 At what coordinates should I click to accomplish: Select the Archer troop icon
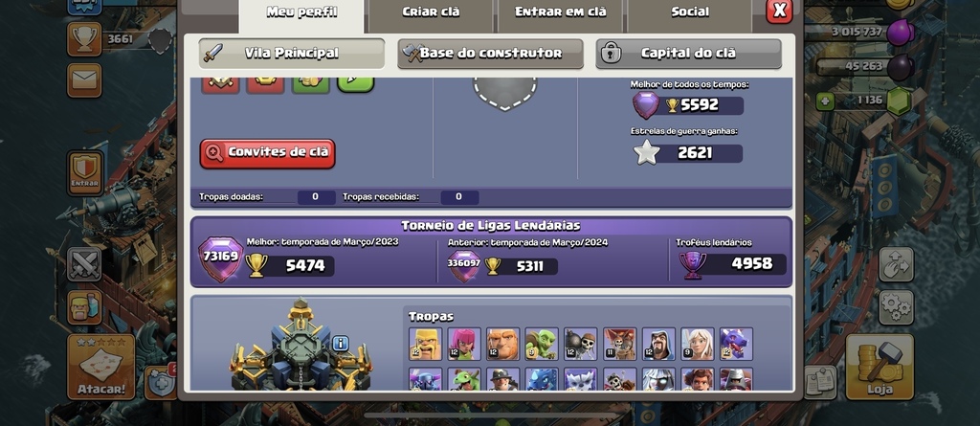tap(464, 344)
